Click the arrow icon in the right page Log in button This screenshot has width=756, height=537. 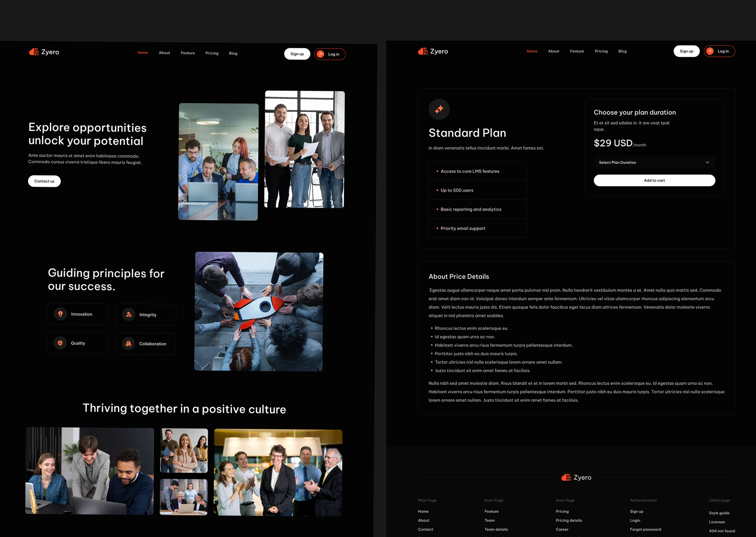pos(710,51)
